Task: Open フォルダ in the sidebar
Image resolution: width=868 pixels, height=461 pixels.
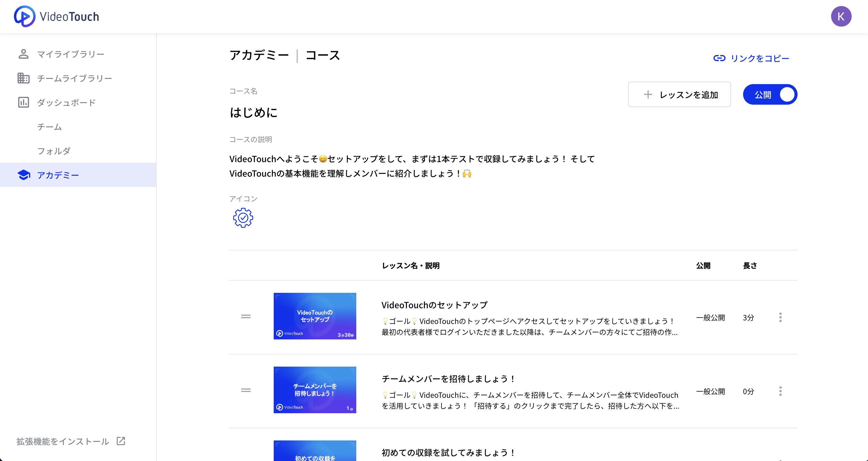Action: pyautogui.click(x=78, y=151)
